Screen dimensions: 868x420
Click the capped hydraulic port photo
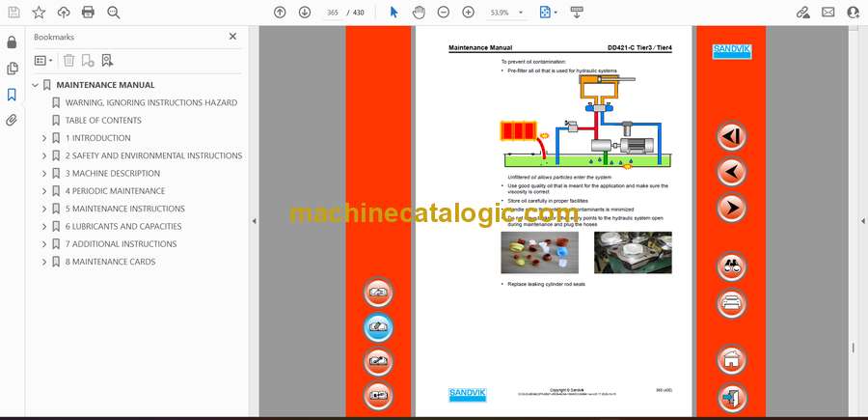(633, 253)
